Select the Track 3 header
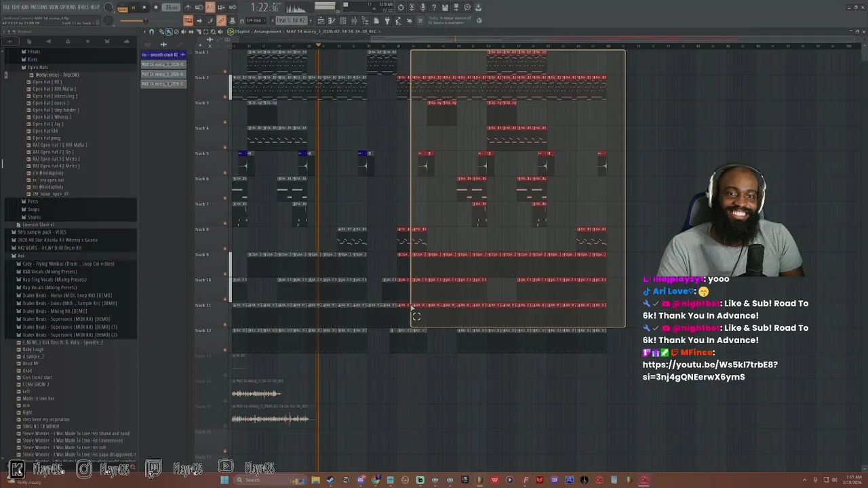This screenshot has height=488, width=868. pyautogui.click(x=211, y=112)
